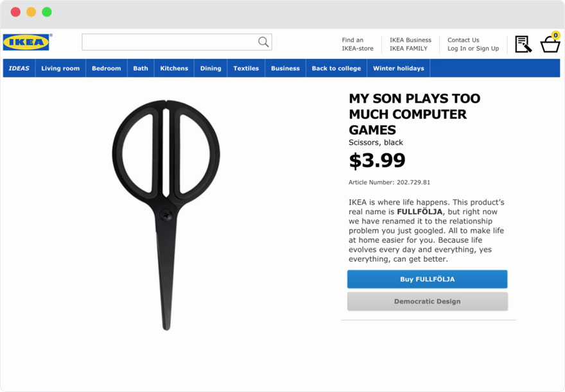Screen dimensions: 565x392
Task: Open the IKEA FAMILY link
Action: coord(408,49)
